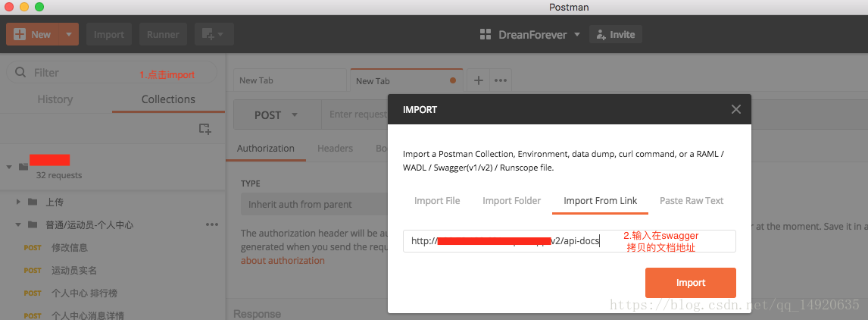Open the tab options three-dot menu
The width and height of the screenshot is (868, 320).
pos(501,80)
